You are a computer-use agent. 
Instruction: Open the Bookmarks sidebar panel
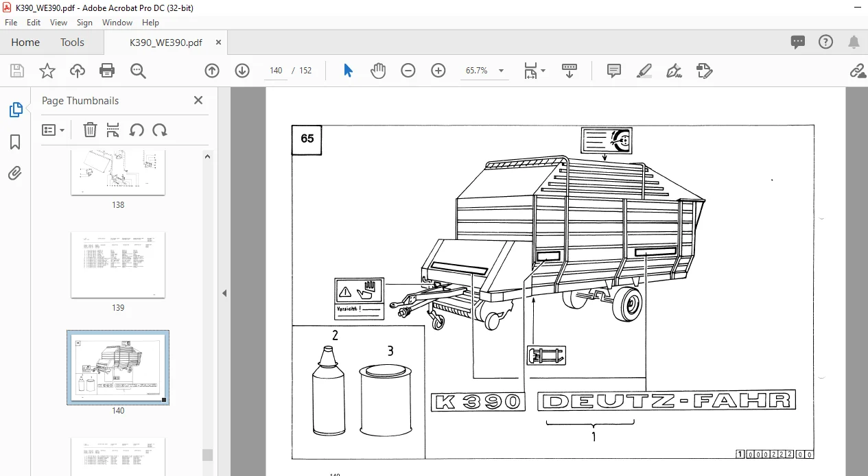15,142
